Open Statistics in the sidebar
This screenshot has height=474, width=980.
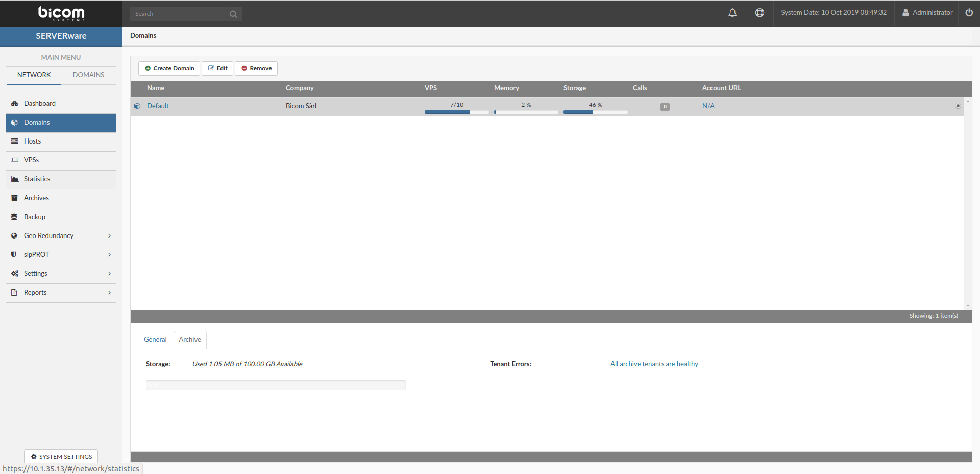37,179
